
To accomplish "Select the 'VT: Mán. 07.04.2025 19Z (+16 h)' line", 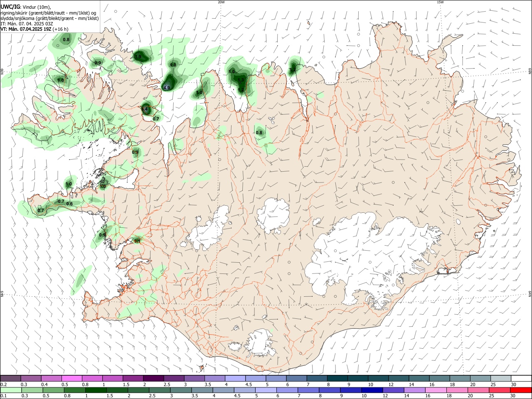I will 34,29.
